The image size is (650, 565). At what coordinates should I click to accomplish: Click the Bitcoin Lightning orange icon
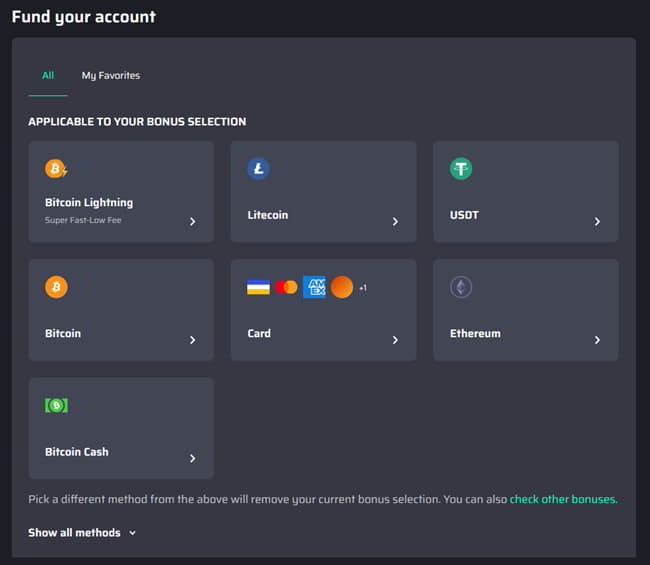(x=56, y=169)
